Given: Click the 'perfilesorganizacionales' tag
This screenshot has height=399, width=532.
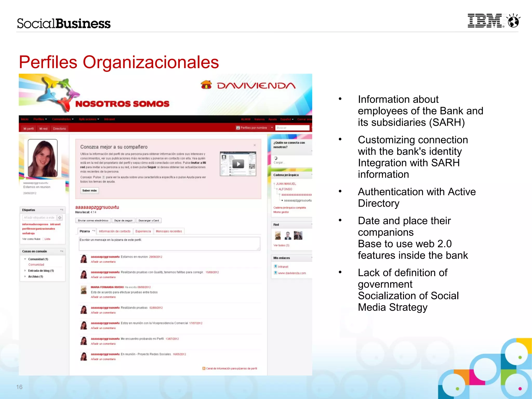Looking at the screenshot, I should 38,229.
